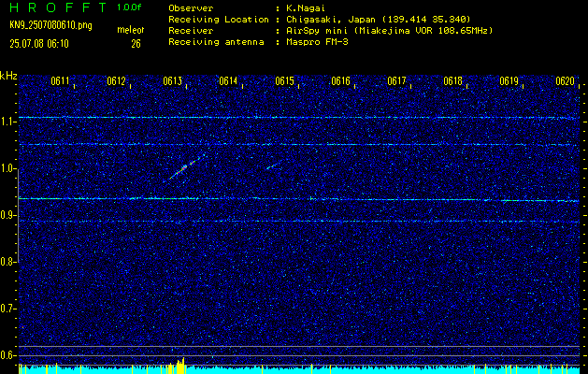Click the meteor count value 26
The width and height of the screenshot is (588, 374).
pos(136,44)
